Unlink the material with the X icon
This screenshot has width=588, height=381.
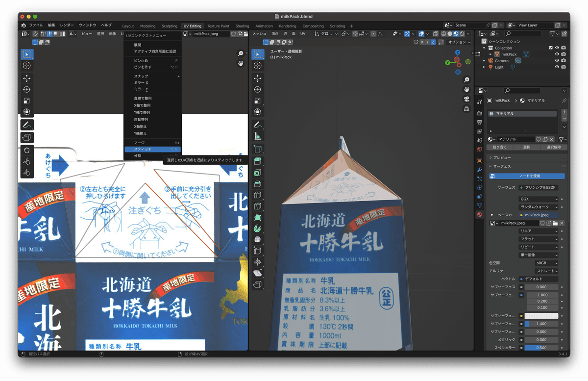tap(552, 139)
